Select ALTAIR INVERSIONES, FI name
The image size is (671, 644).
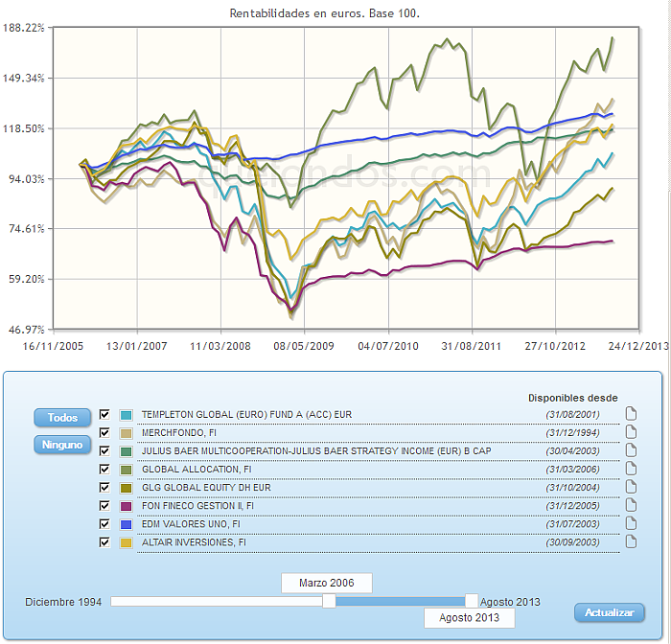click(194, 542)
